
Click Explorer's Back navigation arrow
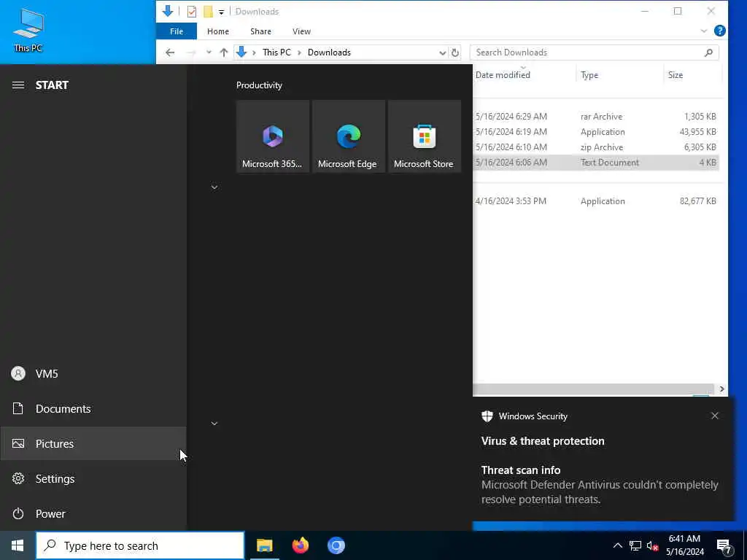(x=170, y=52)
